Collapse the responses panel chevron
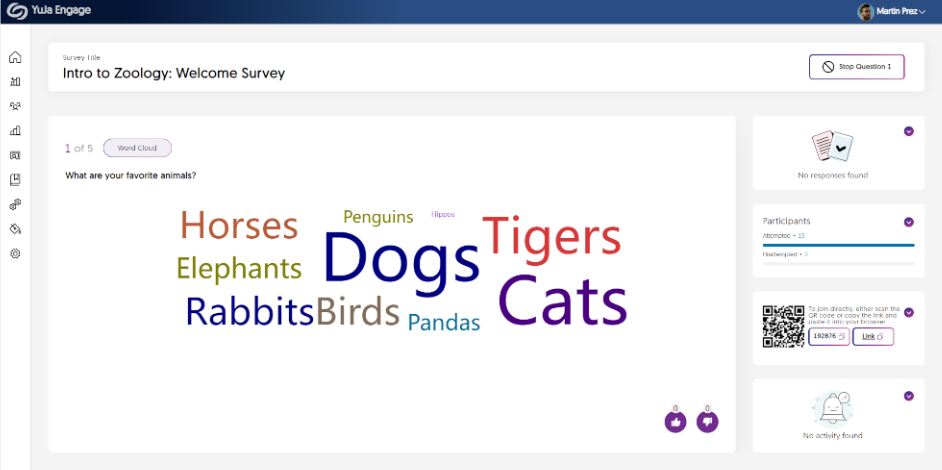This screenshot has height=470, width=942. point(908,131)
